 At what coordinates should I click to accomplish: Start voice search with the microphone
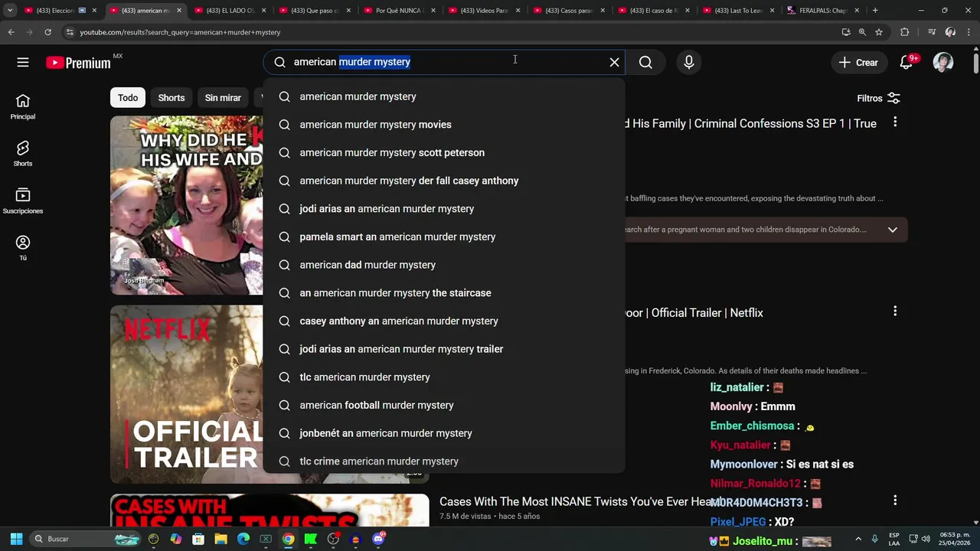689,63
